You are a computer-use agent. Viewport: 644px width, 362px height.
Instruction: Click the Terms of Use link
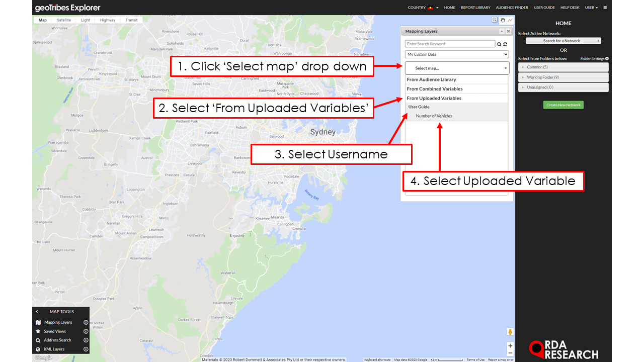point(475,359)
